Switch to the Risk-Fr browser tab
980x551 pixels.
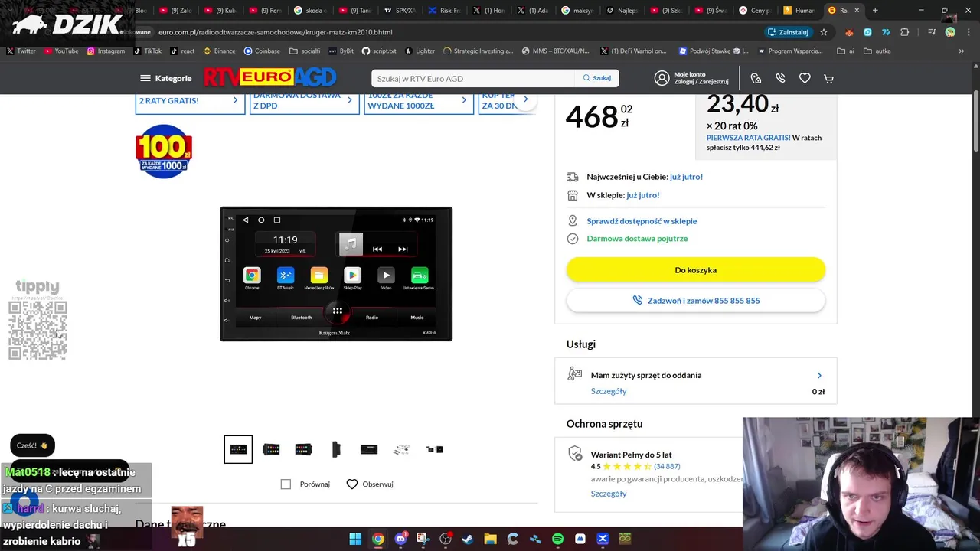tap(444, 11)
